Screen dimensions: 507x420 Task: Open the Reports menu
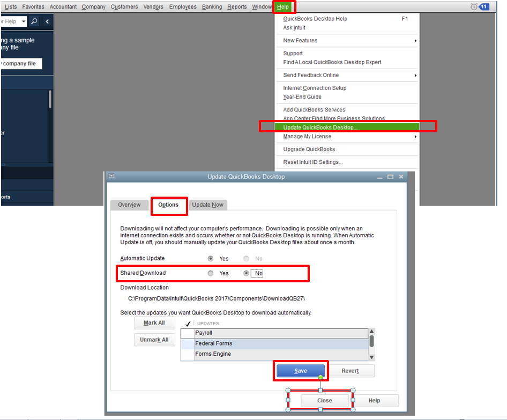click(237, 7)
